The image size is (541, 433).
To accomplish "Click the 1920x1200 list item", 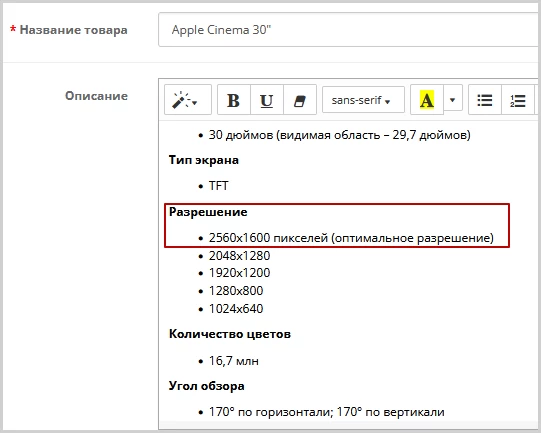I will pos(239,273).
